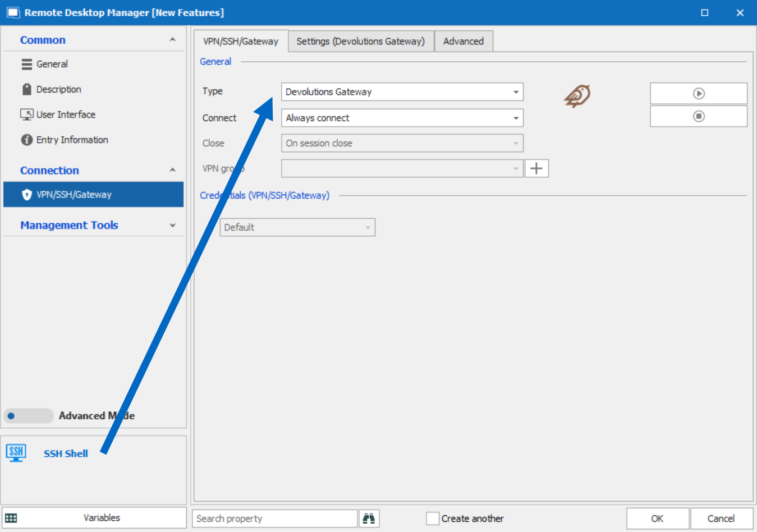The height and width of the screenshot is (532, 757).
Task: Open Entry Information via the info icon
Action: (27, 139)
